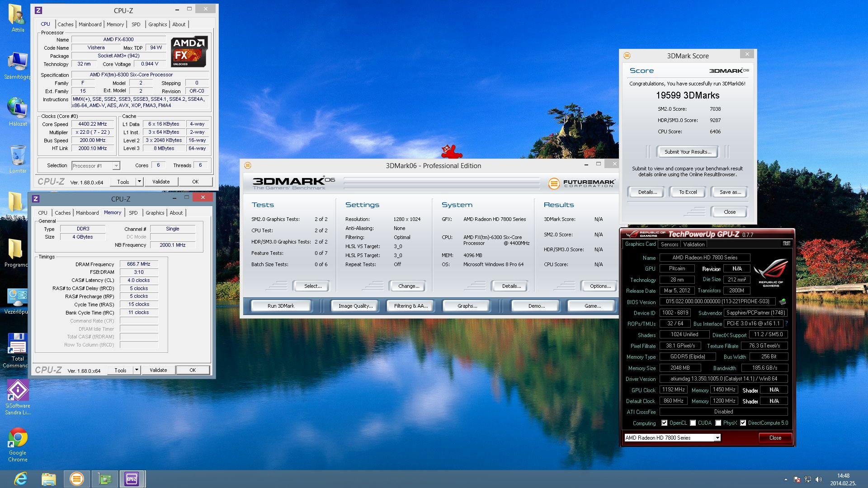Launch Google Chrome from the desktop
This screenshot has height=488, width=868.
(x=18, y=445)
